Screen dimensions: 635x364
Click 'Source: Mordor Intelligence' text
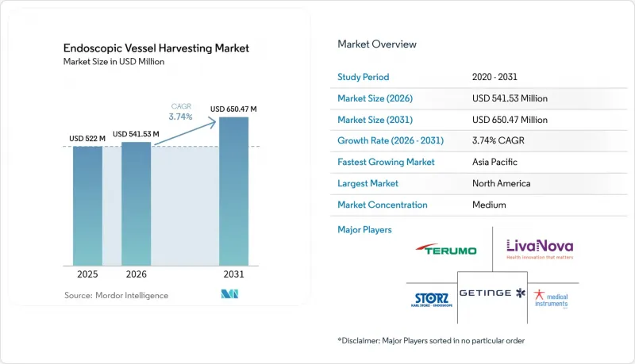coord(116,296)
